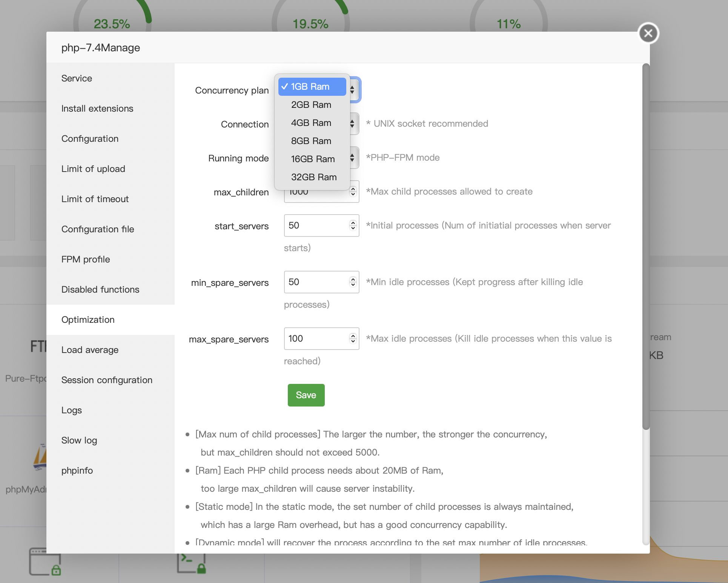Open the Logs tab

coord(111,410)
